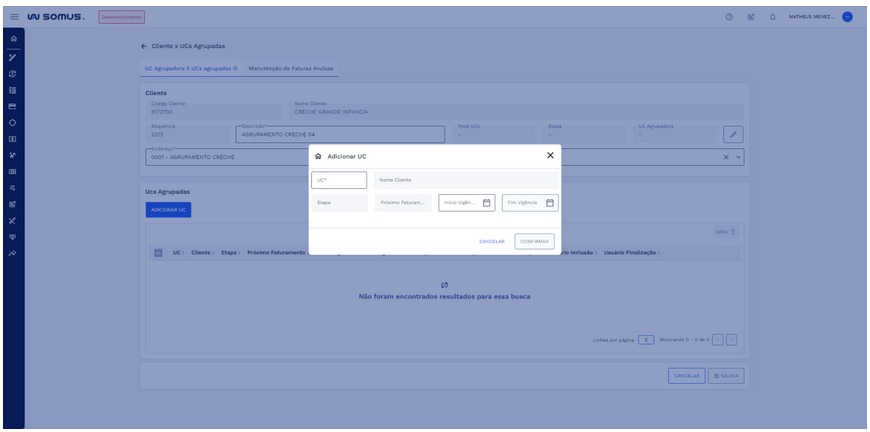Close the Adicionar UC dialog
This screenshot has width=870, height=432.
pyautogui.click(x=550, y=156)
